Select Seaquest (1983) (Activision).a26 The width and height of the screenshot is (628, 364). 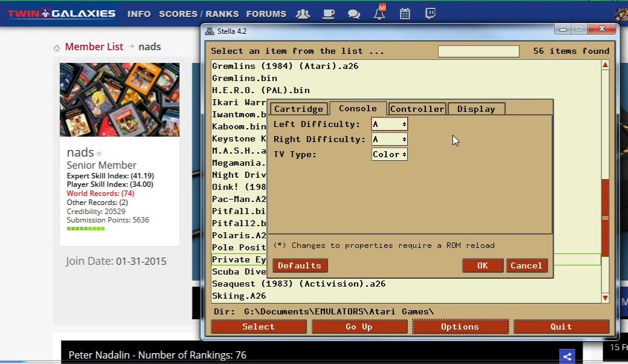pos(406,284)
